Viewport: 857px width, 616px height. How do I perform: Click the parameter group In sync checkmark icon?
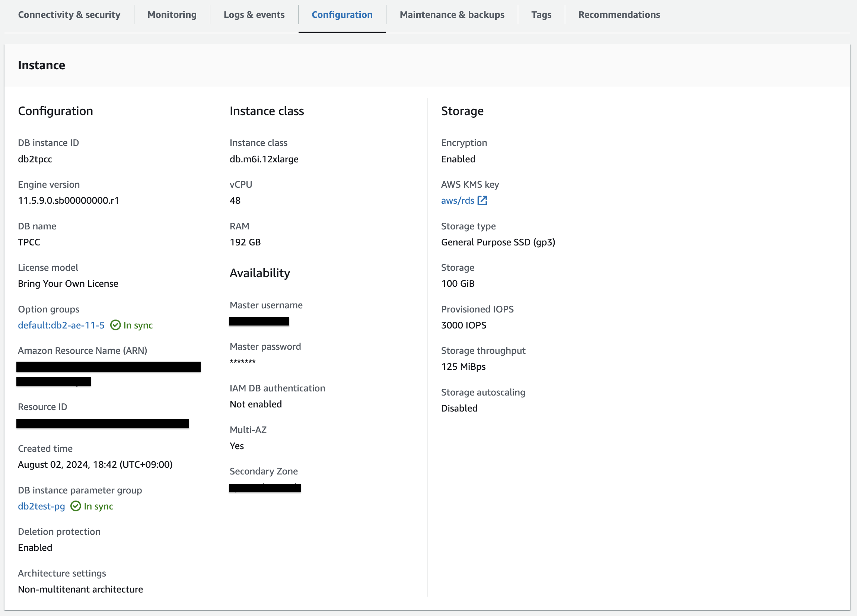coord(76,506)
